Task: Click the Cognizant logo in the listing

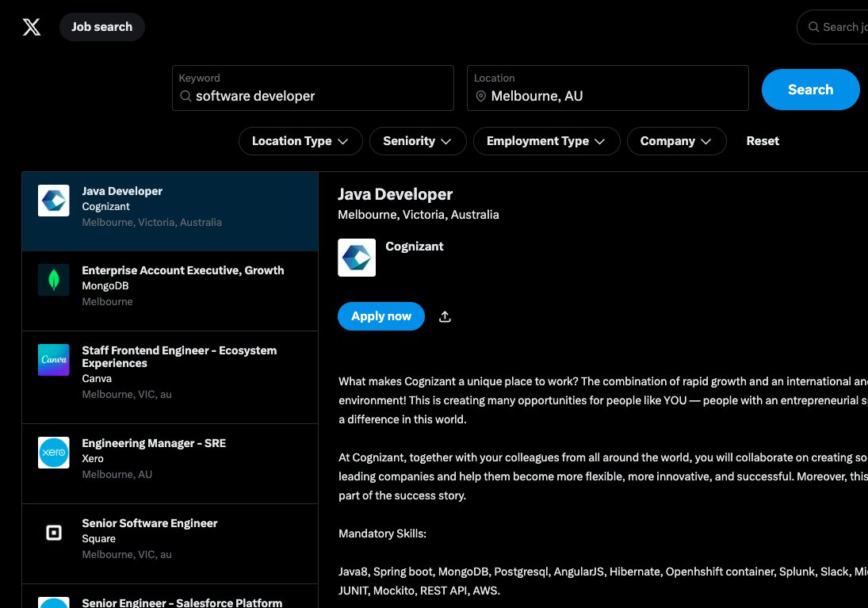Action: [x=54, y=201]
